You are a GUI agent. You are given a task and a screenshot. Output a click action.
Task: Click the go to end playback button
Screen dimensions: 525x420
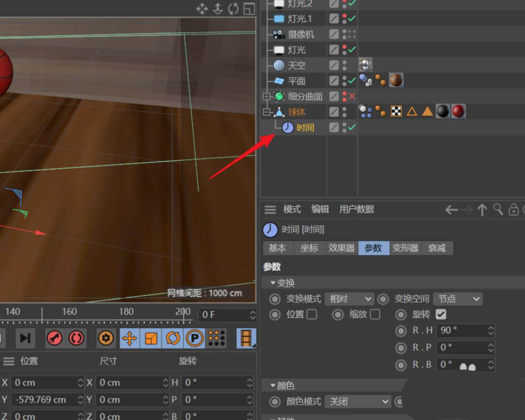pyautogui.click(x=24, y=338)
